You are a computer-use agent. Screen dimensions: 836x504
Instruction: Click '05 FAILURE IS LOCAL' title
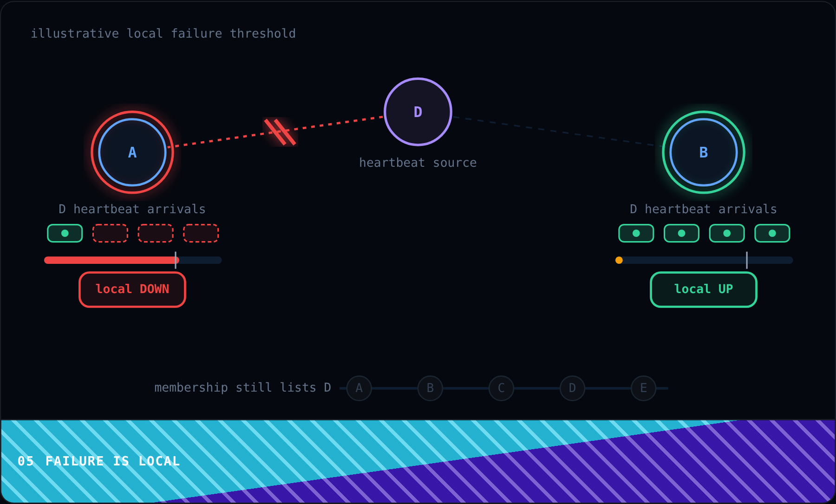coord(98,461)
